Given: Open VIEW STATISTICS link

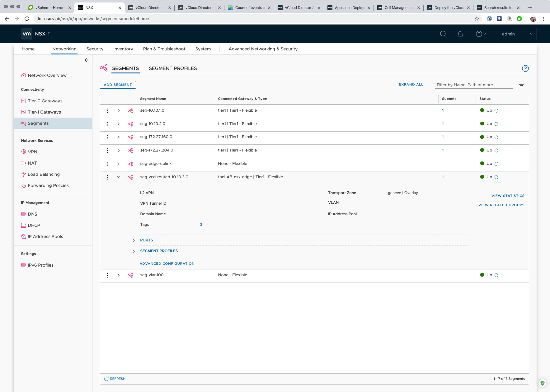Looking at the screenshot, I should [x=508, y=196].
